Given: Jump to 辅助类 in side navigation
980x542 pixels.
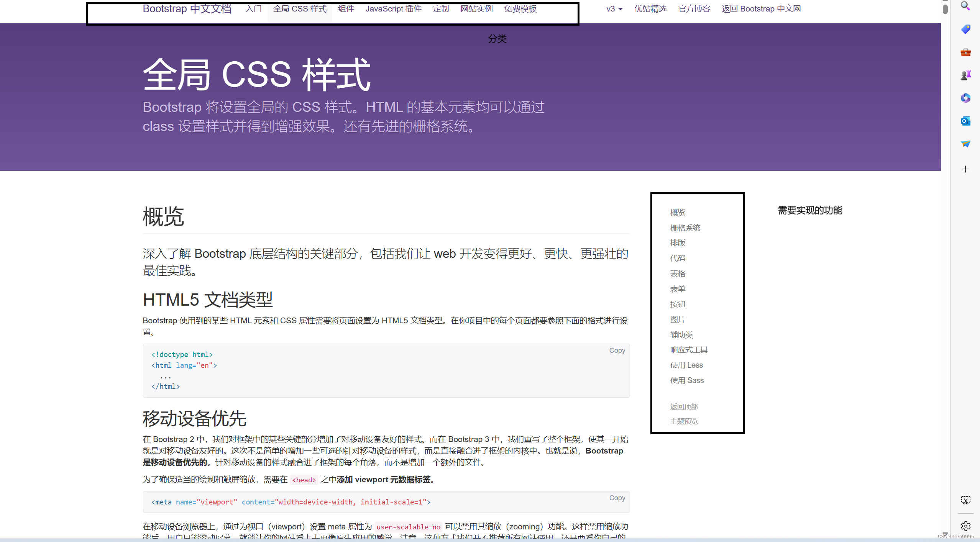Looking at the screenshot, I should point(681,335).
